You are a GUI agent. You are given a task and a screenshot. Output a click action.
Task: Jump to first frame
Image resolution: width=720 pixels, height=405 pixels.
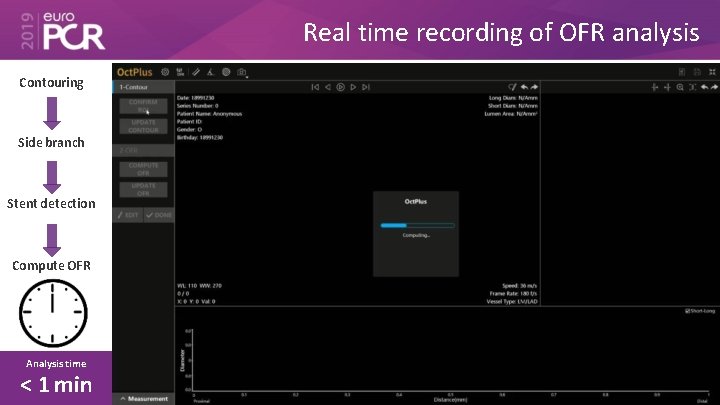(x=315, y=87)
